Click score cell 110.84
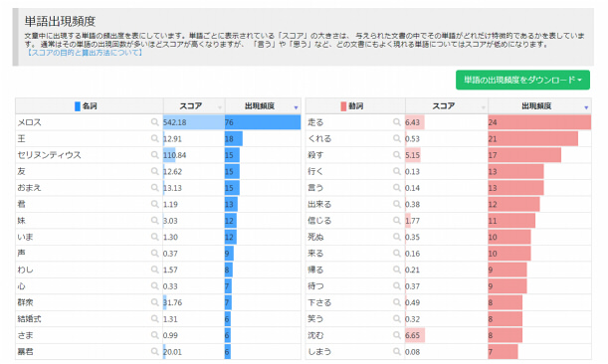Image resolution: width=608 pixels, height=364 pixels. 194,155
